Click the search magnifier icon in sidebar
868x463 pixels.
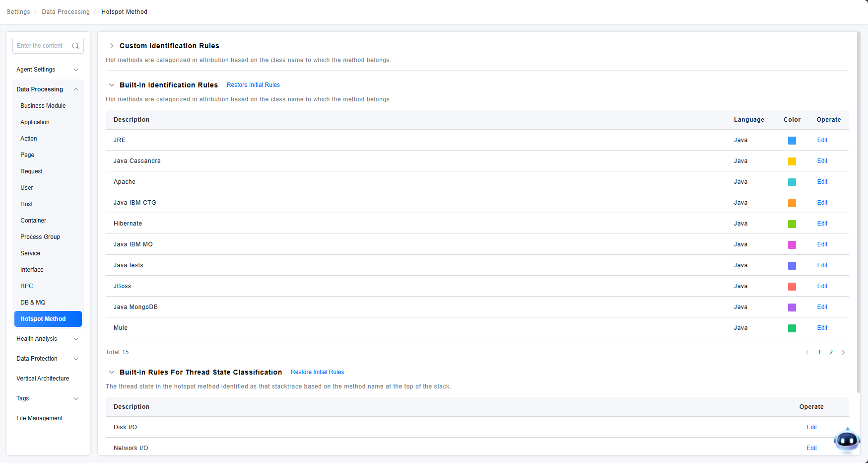click(75, 46)
